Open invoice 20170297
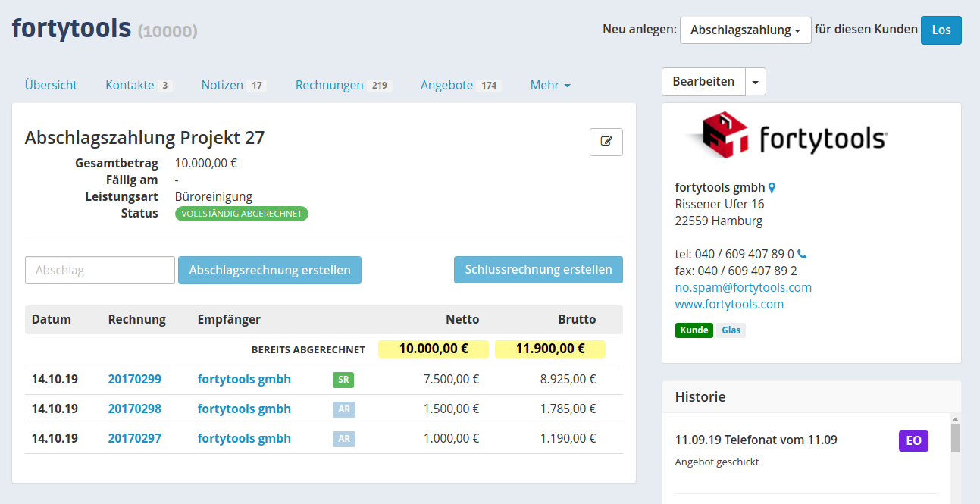 135,439
